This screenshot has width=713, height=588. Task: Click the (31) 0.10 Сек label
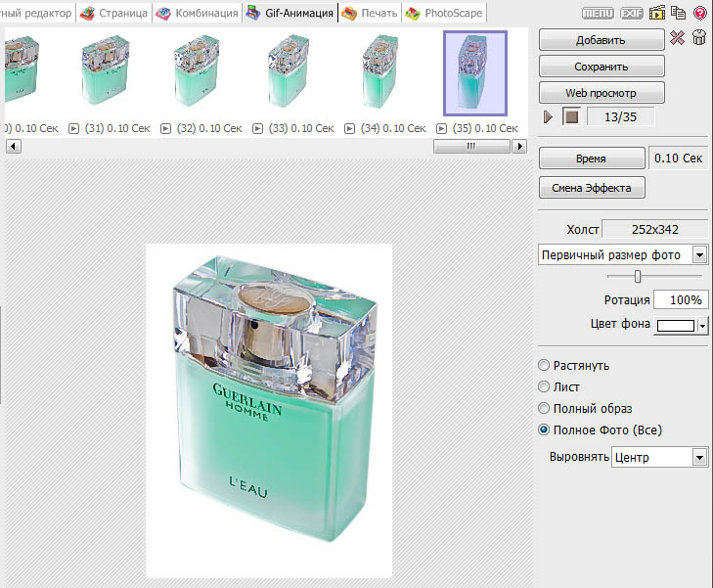[117, 129]
